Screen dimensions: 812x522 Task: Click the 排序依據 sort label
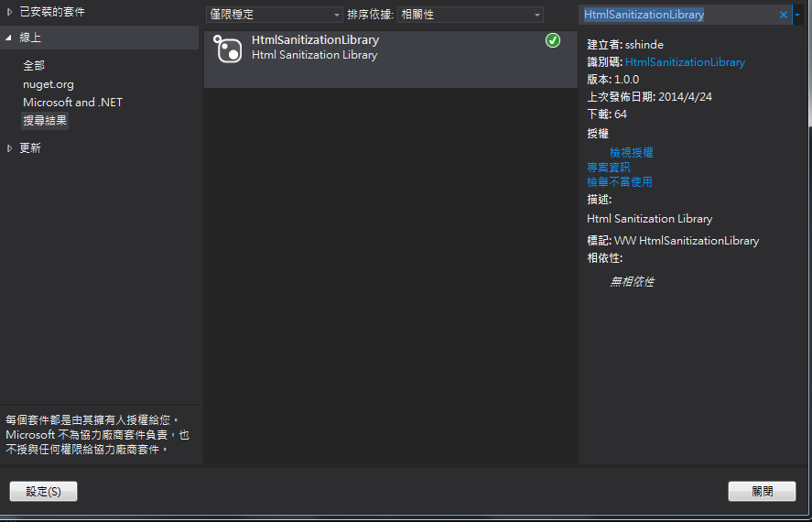(370, 15)
